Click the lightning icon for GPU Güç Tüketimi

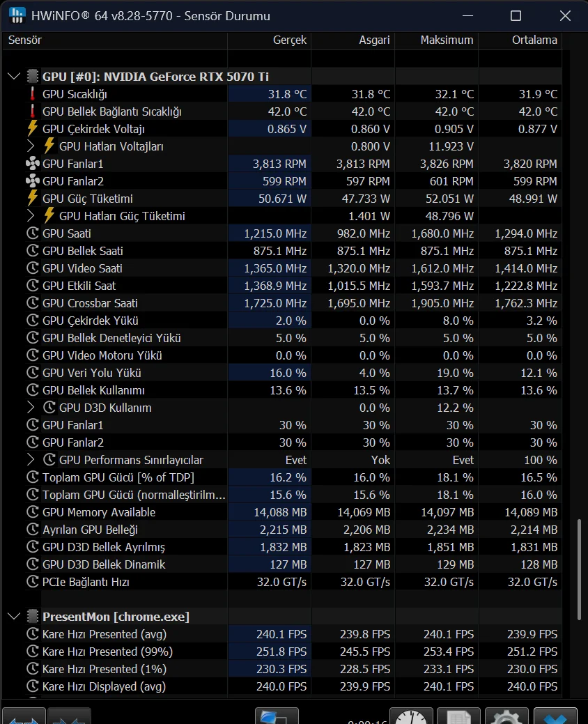pos(32,199)
